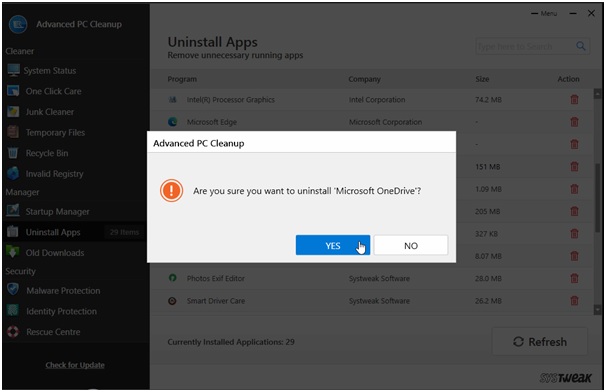Click trash icon for the 327 KB app
The height and width of the screenshot is (392, 606).
coord(574,234)
